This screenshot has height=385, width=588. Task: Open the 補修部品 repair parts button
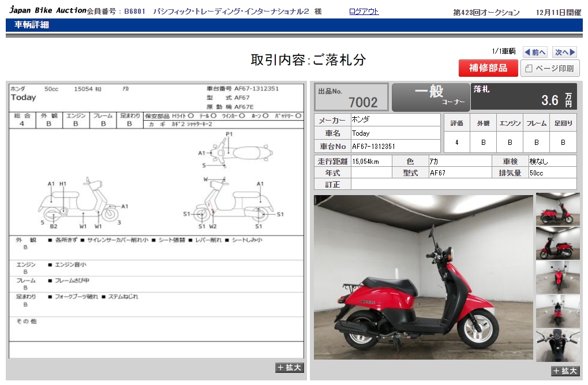(488, 68)
